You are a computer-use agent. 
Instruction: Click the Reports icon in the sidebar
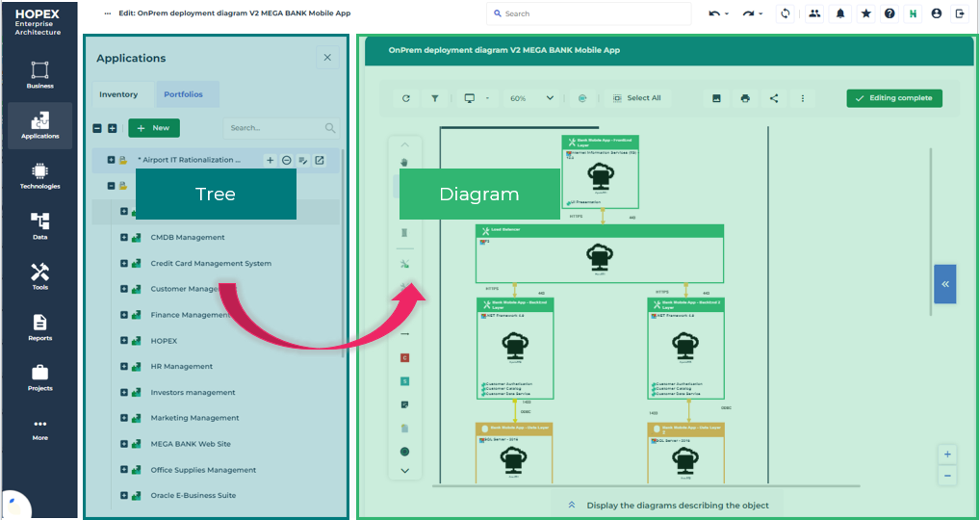point(39,327)
